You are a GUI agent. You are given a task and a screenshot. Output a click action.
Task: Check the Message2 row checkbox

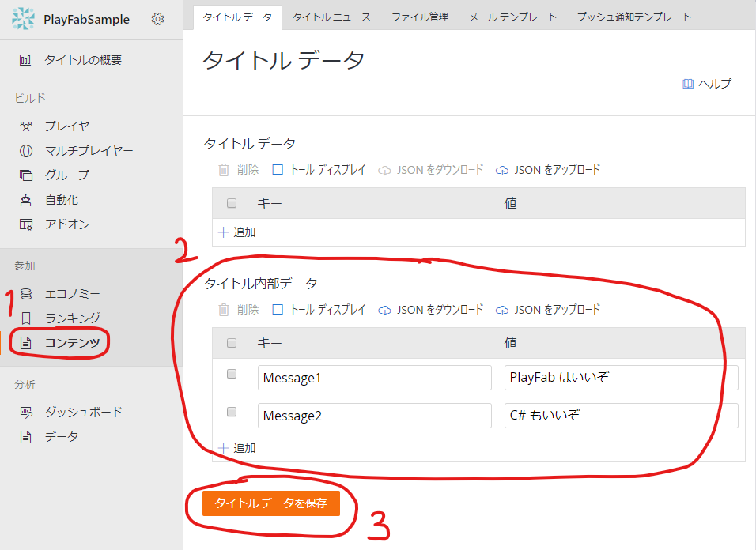232,412
